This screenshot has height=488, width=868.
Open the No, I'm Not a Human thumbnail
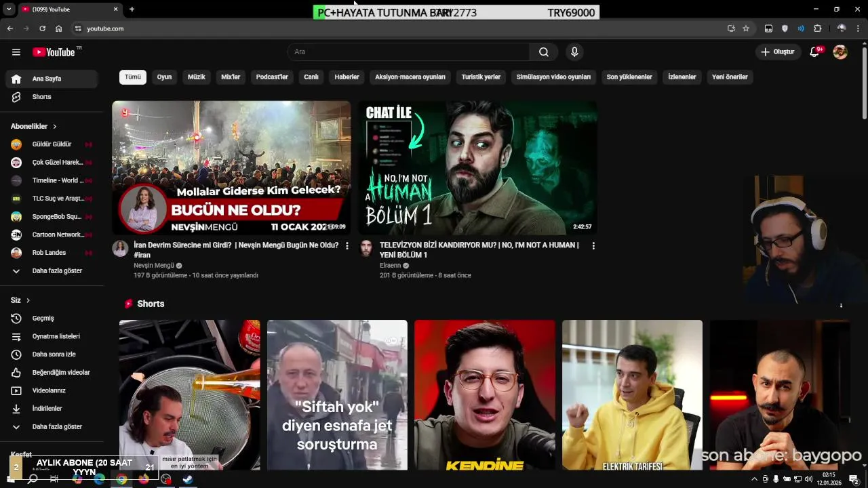(x=477, y=167)
